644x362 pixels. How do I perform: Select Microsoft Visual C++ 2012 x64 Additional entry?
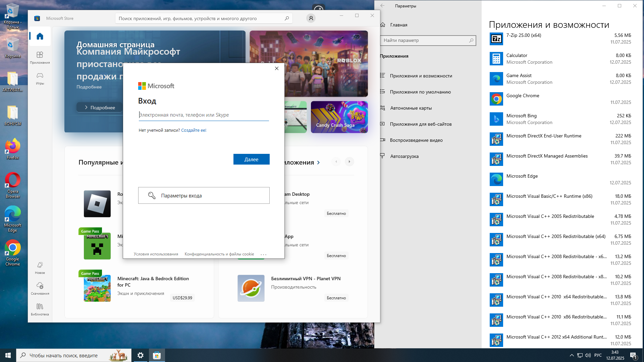pos(560,340)
